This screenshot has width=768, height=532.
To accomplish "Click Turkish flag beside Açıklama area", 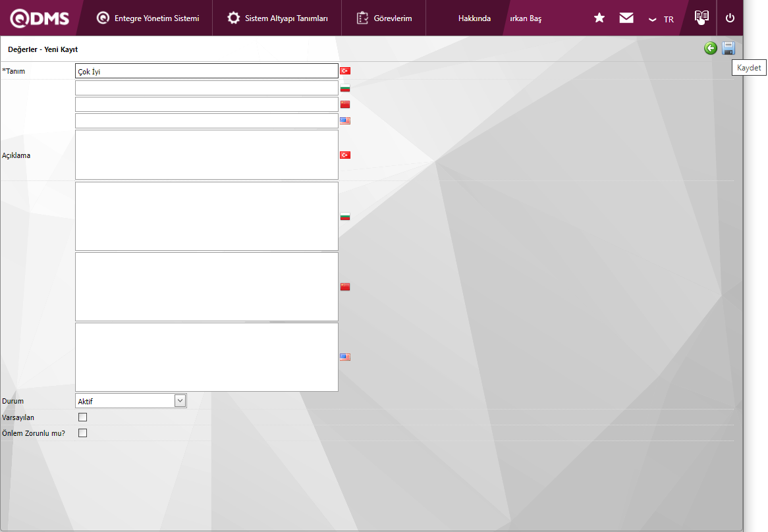I will point(345,155).
